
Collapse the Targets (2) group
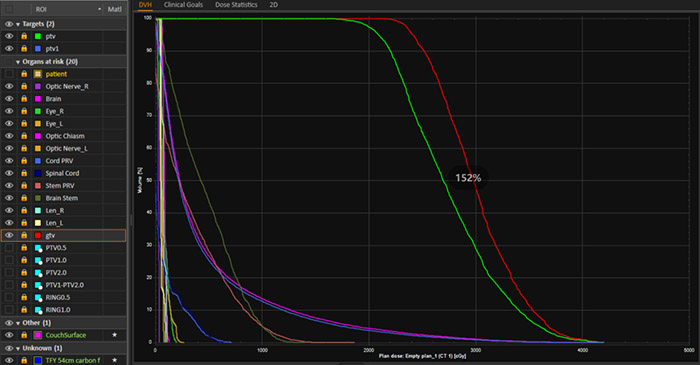click(x=18, y=24)
